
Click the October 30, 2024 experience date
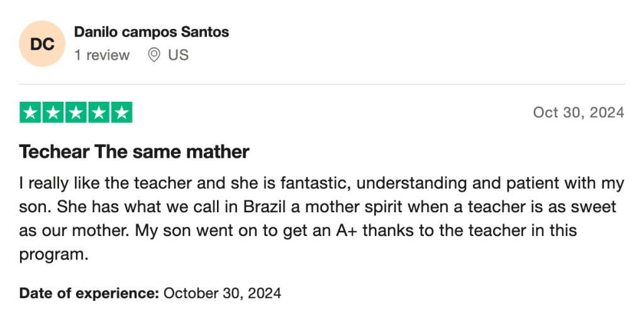pyautogui.click(x=222, y=293)
